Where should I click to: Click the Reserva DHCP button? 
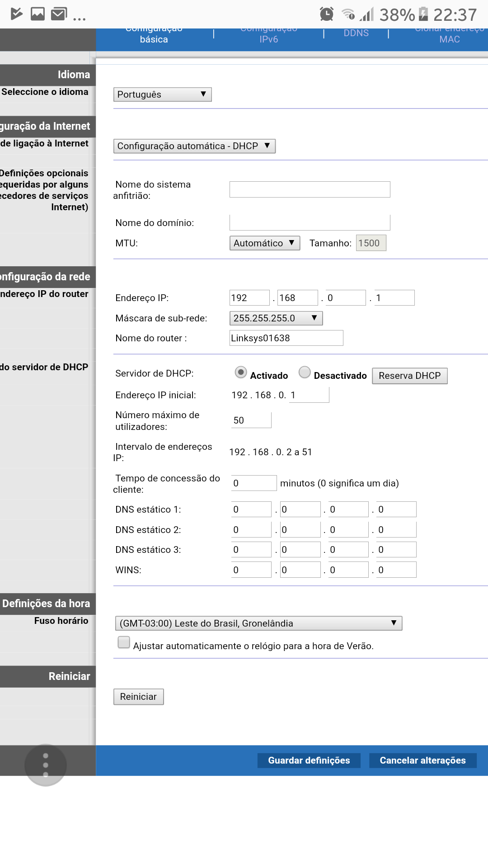[410, 376]
